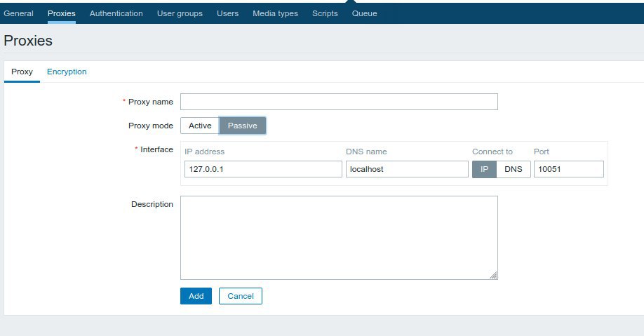Click the Interface label
The image size is (644, 336).
156,149
